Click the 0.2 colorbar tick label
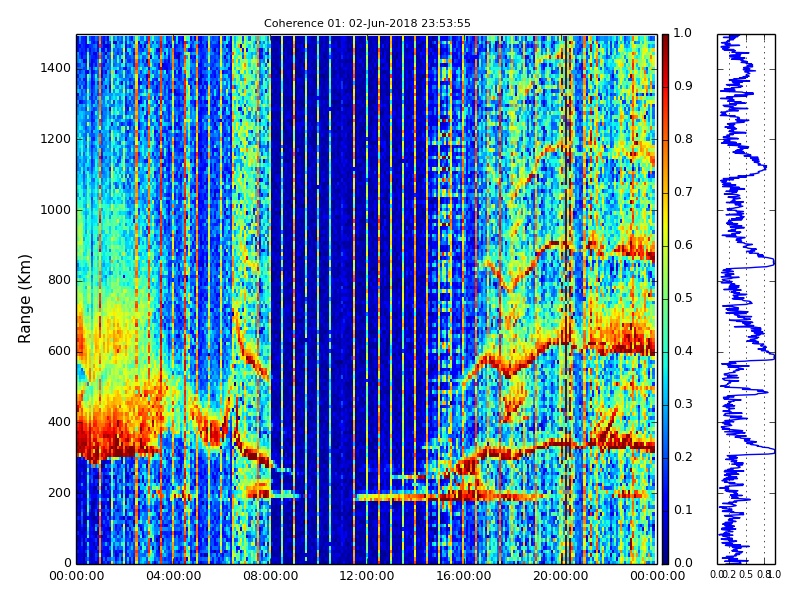The height and width of the screenshot is (600, 800). [683, 457]
